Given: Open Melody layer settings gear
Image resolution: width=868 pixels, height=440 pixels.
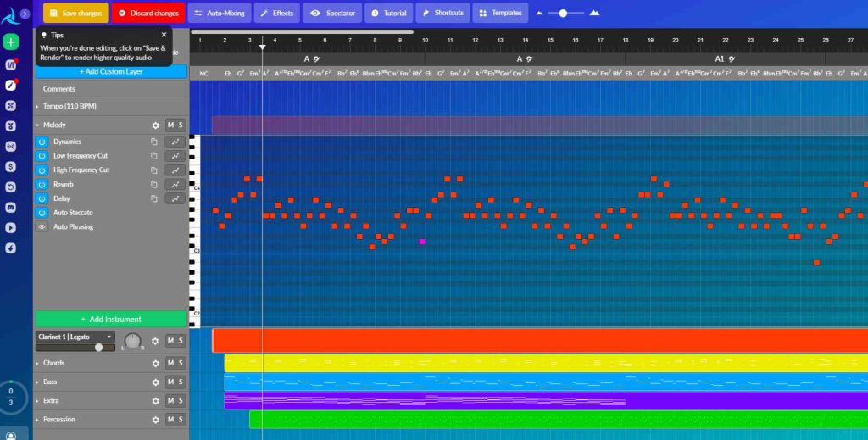Looking at the screenshot, I should click(156, 125).
